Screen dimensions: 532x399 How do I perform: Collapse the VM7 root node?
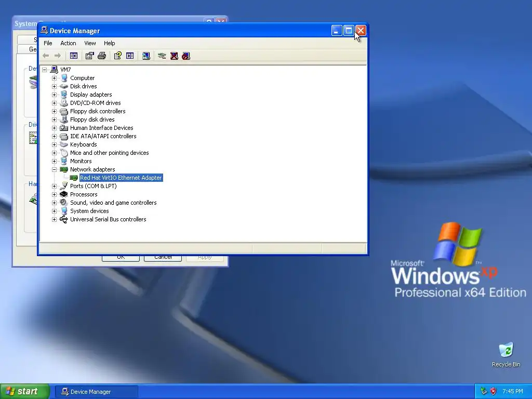click(45, 70)
